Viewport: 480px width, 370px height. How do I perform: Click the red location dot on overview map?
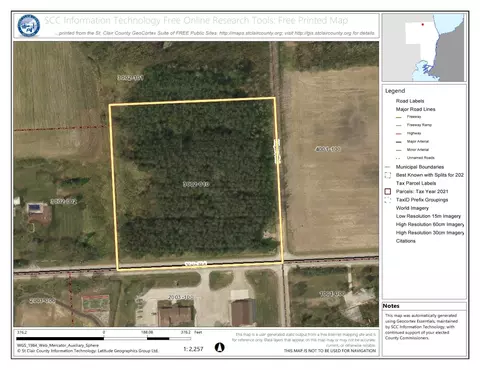click(423, 24)
